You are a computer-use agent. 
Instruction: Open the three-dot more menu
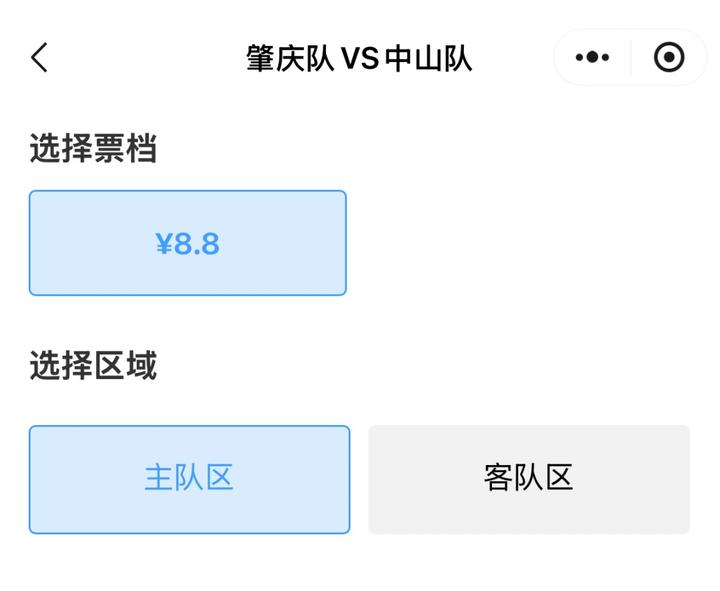[x=592, y=58]
